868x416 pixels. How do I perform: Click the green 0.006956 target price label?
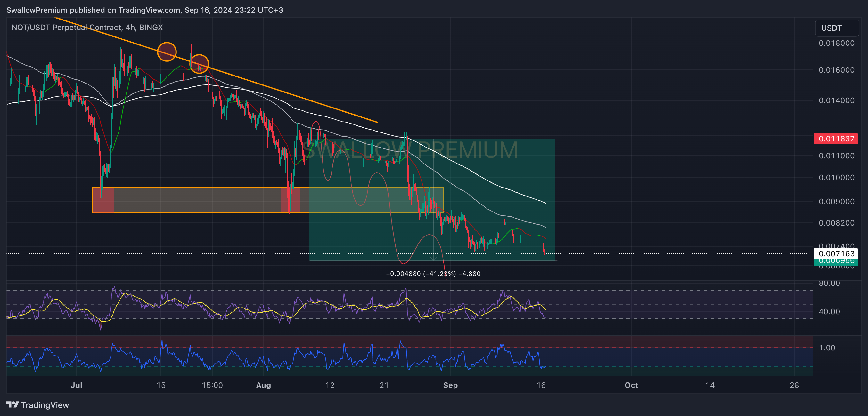point(836,262)
